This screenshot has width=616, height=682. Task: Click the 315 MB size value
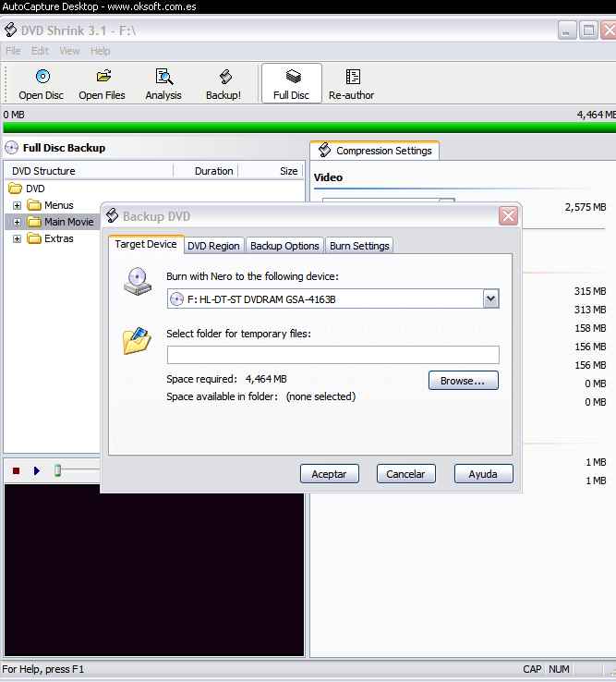point(590,291)
